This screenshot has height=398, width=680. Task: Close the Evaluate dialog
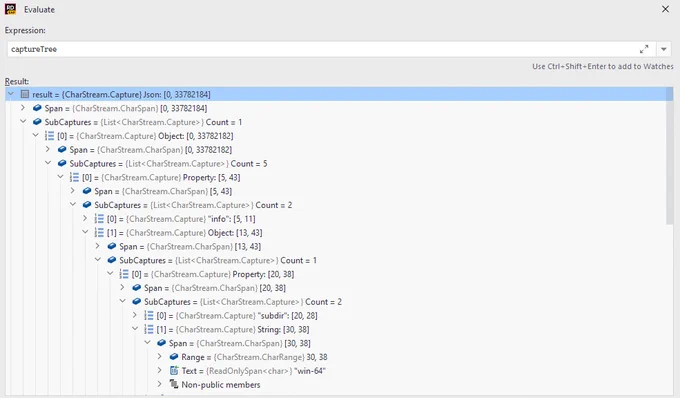pos(665,9)
